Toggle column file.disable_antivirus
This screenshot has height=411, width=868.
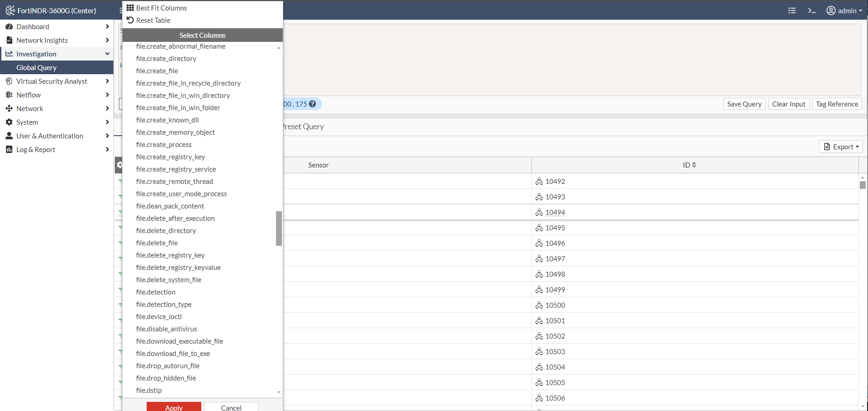coord(167,329)
